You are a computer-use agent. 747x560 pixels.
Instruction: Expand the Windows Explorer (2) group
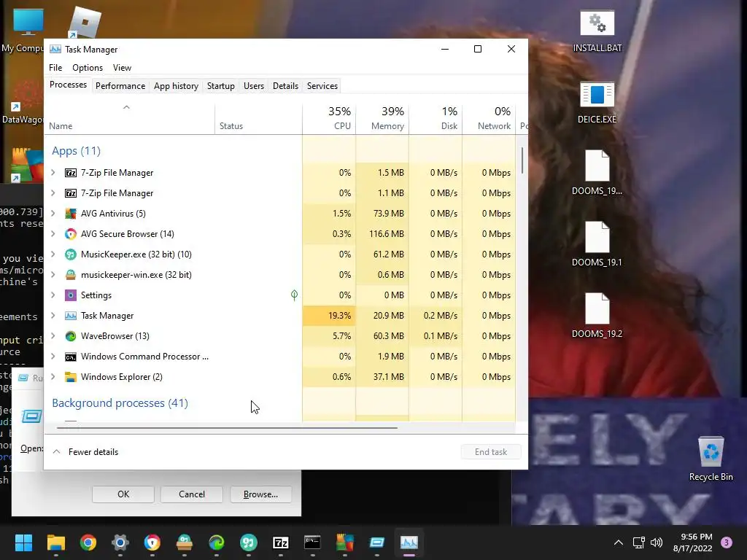tap(53, 377)
